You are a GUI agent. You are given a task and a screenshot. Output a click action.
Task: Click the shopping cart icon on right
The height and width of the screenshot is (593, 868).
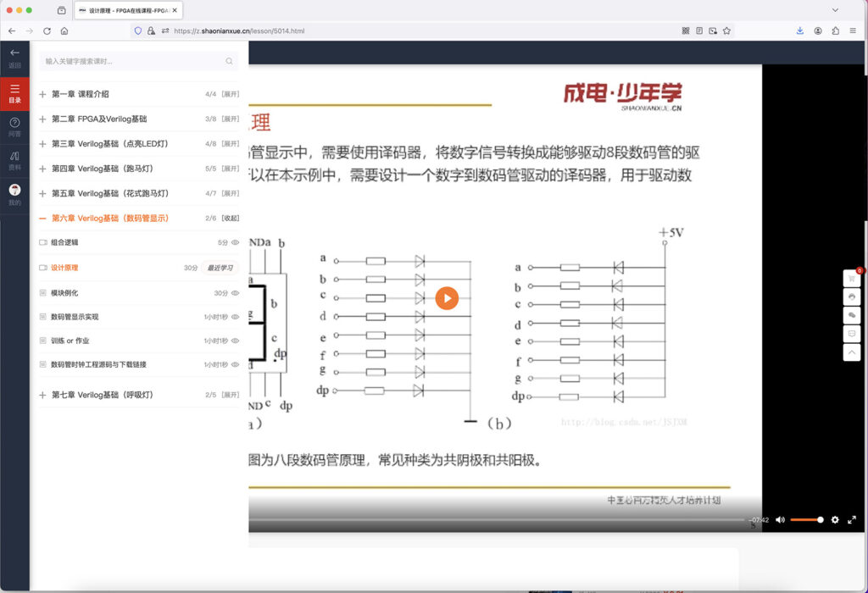(852, 279)
